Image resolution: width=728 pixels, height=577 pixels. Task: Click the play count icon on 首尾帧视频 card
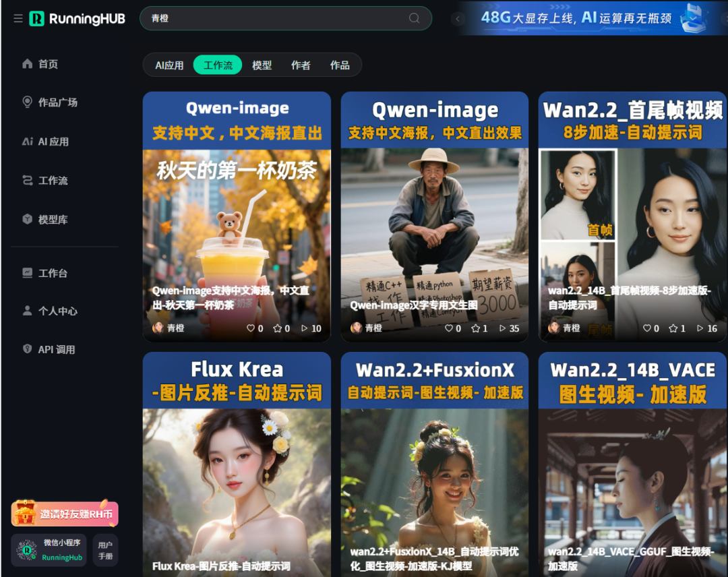(x=700, y=328)
